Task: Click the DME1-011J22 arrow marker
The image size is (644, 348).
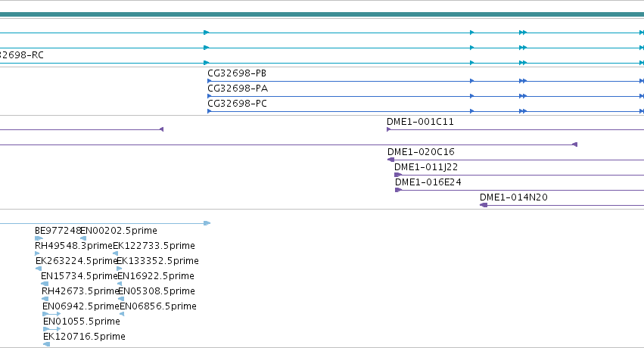Action: [x=397, y=175]
